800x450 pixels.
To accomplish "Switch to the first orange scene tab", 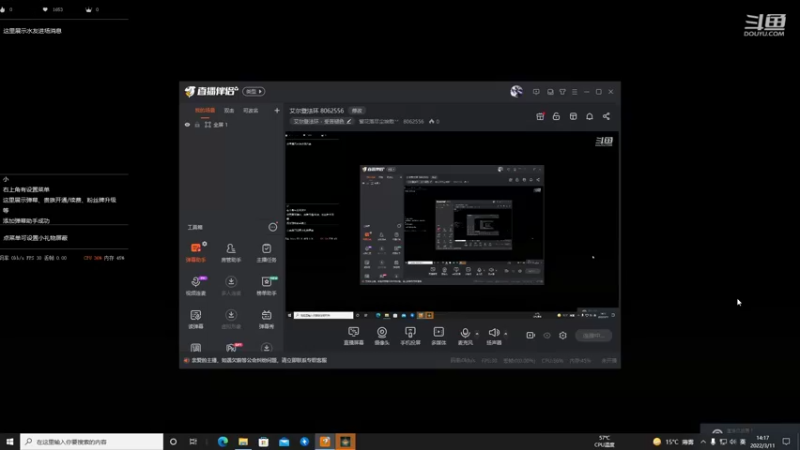I will pos(205,110).
